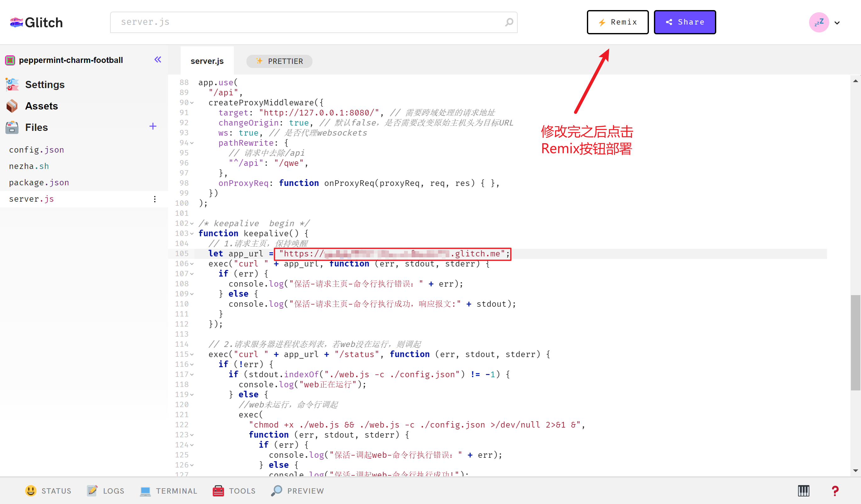
Task: Click the Glitch logo icon
Action: click(16, 23)
